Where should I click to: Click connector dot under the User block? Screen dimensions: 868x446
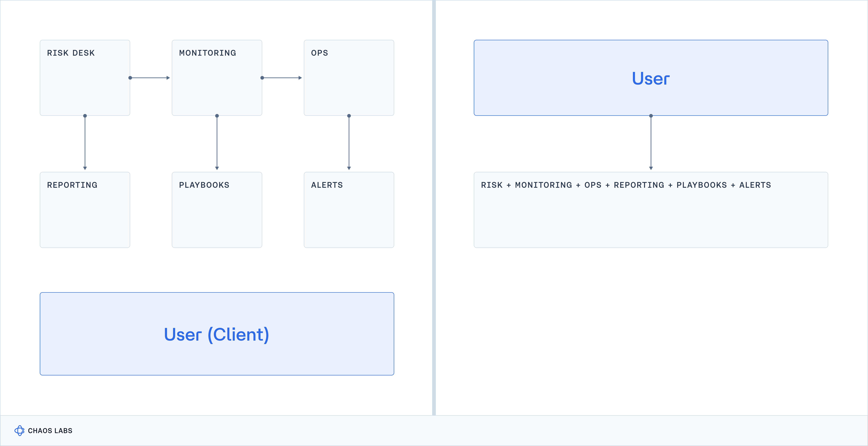[x=651, y=116]
